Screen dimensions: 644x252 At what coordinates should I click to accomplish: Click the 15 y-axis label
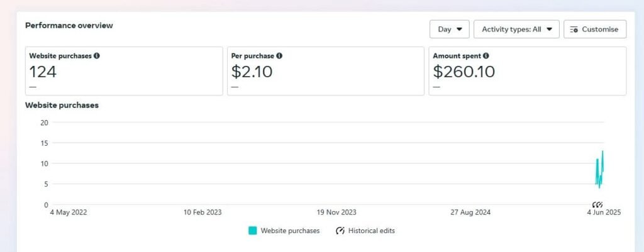click(45, 143)
